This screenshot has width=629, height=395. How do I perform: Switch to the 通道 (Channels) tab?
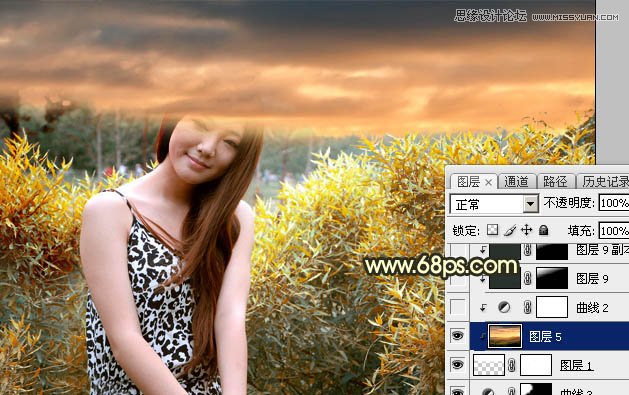pyautogui.click(x=516, y=182)
